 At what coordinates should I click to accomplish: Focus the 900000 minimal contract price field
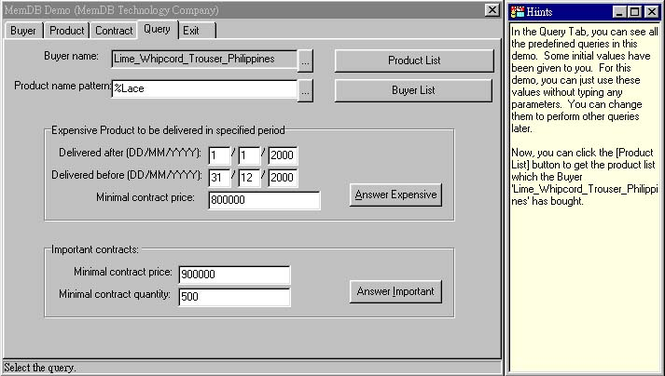(x=235, y=275)
